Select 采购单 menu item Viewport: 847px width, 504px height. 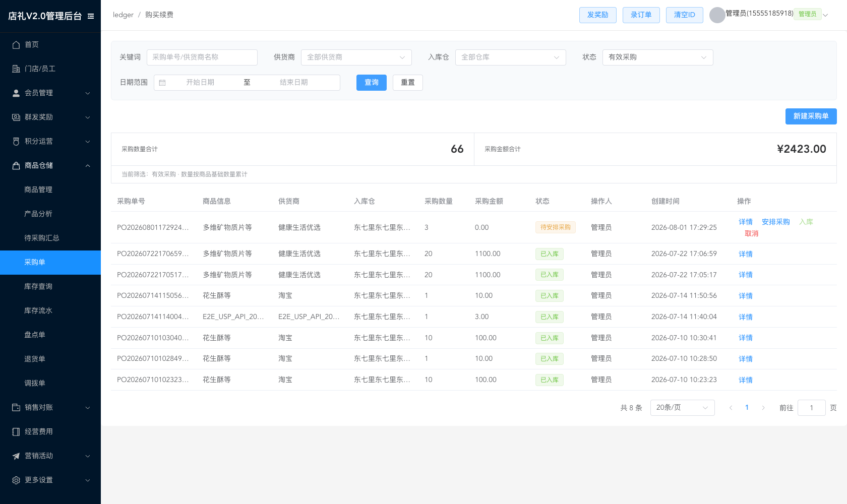(x=50, y=262)
